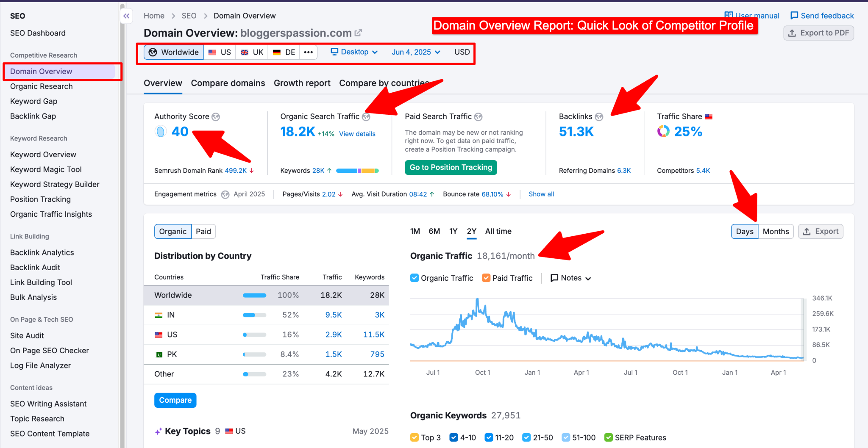Click Export to PDF button
The width and height of the screenshot is (868, 448).
click(819, 33)
